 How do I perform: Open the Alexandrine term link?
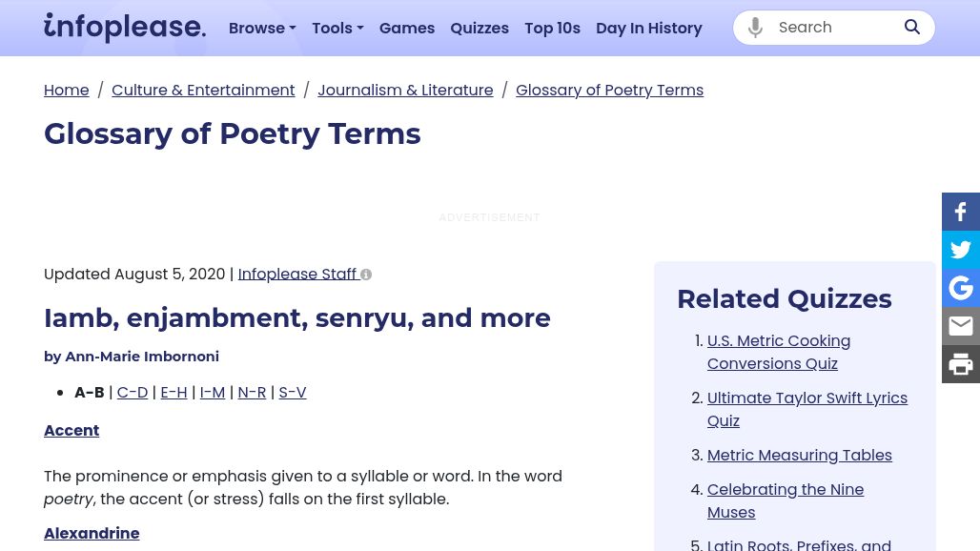(x=92, y=534)
